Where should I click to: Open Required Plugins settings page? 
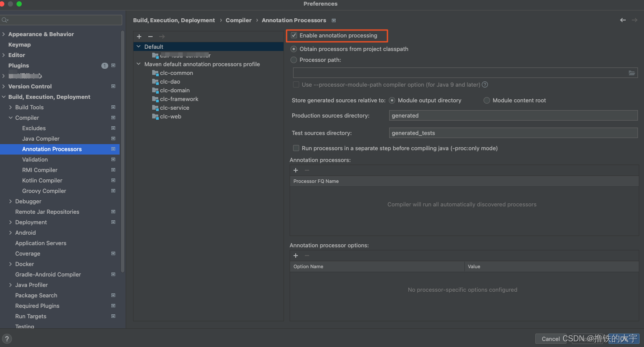coord(37,306)
